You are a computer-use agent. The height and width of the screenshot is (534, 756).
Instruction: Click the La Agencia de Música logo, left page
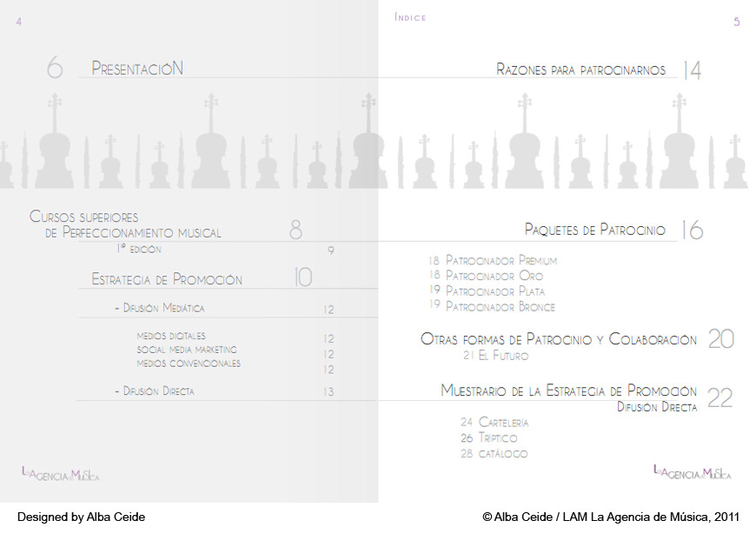click(x=61, y=474)
